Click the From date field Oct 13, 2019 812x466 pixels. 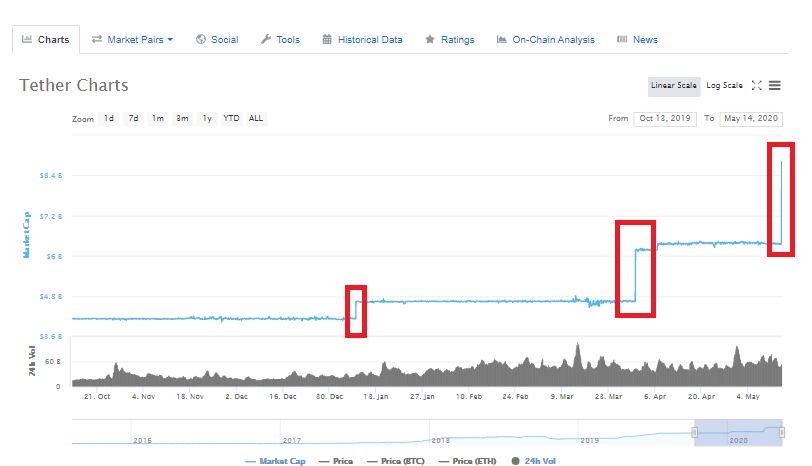tap(665, 119)
